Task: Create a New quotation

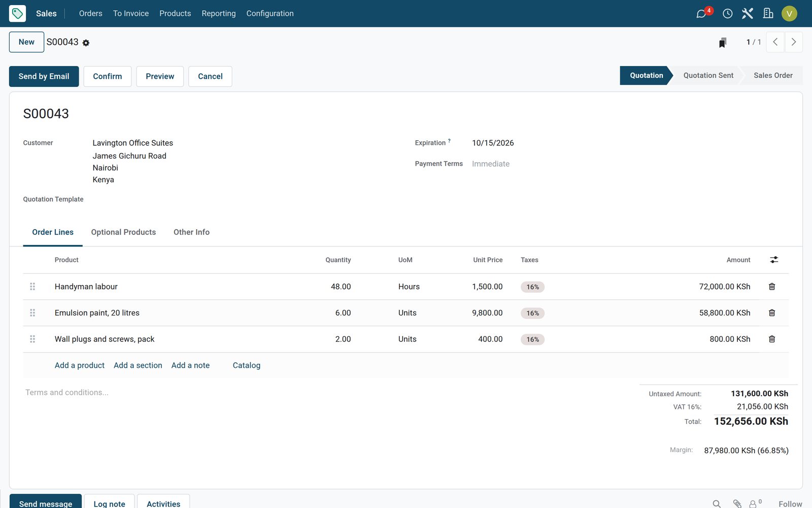Action: pos(26,42)
